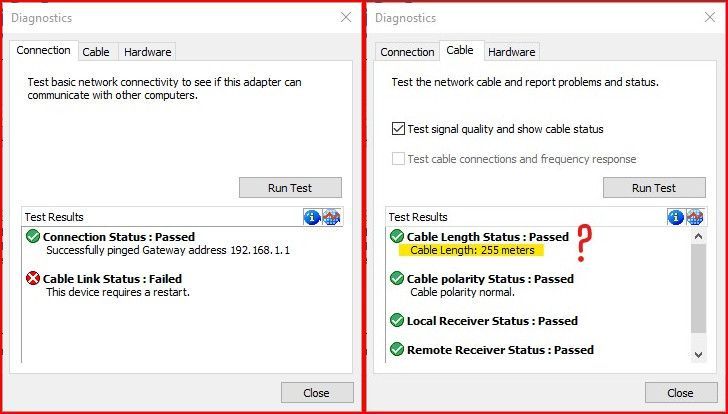The image size is (728, 414).
Task: Open the Hardware tab in left dialog
Action: 147,52
